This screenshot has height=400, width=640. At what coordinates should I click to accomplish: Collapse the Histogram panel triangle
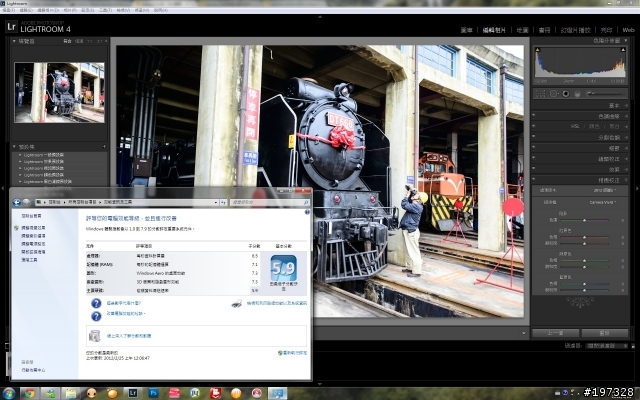626,40
